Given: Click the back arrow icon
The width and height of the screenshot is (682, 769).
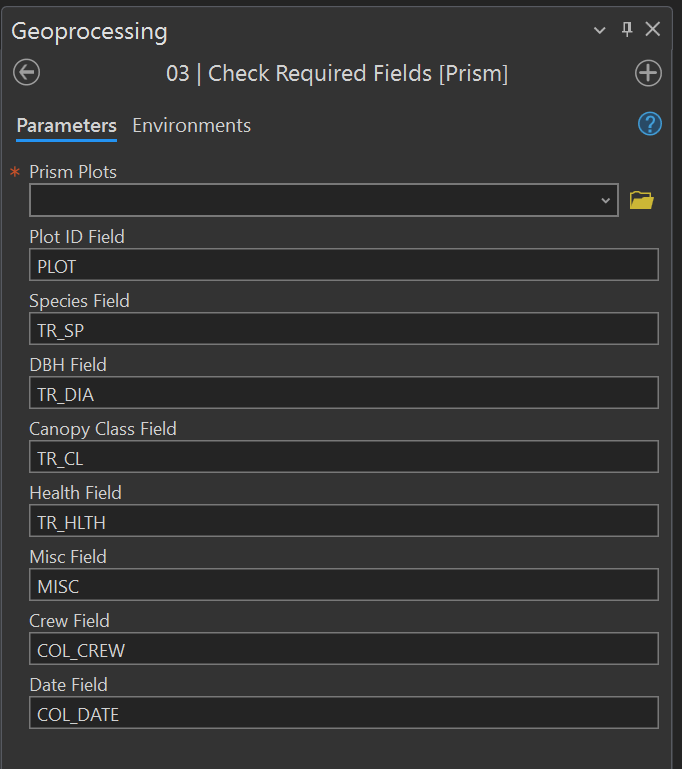Looking at the screenshot, I should [27, 73].
